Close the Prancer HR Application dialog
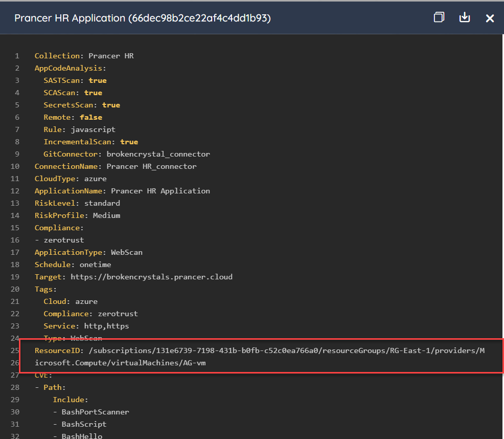Image resolution: width=504 pixels, height=439 pixels. (x=490, y=18)
